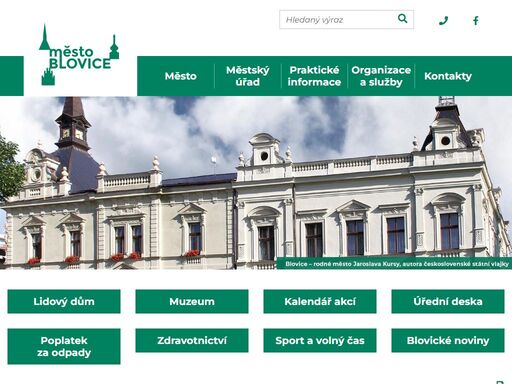Click the město Blovice logo
This screenshot has width=512, height=384.
click(x=79, y=55)
